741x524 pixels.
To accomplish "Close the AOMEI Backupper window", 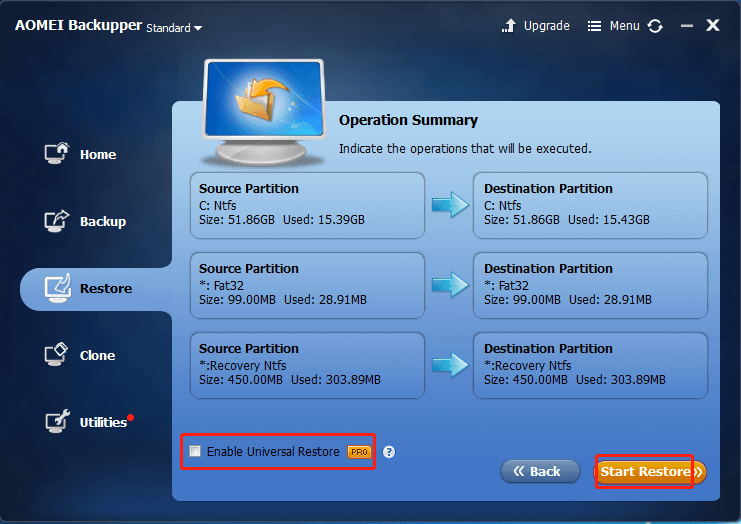I will [713, 26].
